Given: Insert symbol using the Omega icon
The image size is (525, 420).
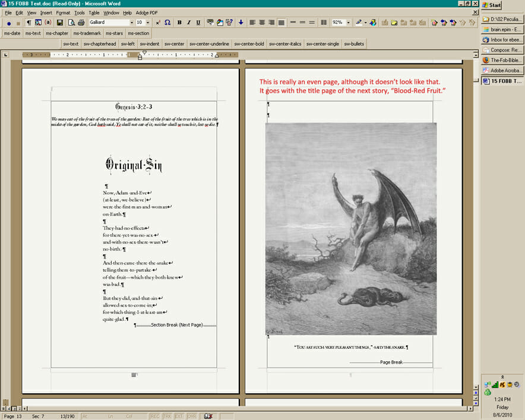Looking at the screenshot, I should click(x=167, y=23).
